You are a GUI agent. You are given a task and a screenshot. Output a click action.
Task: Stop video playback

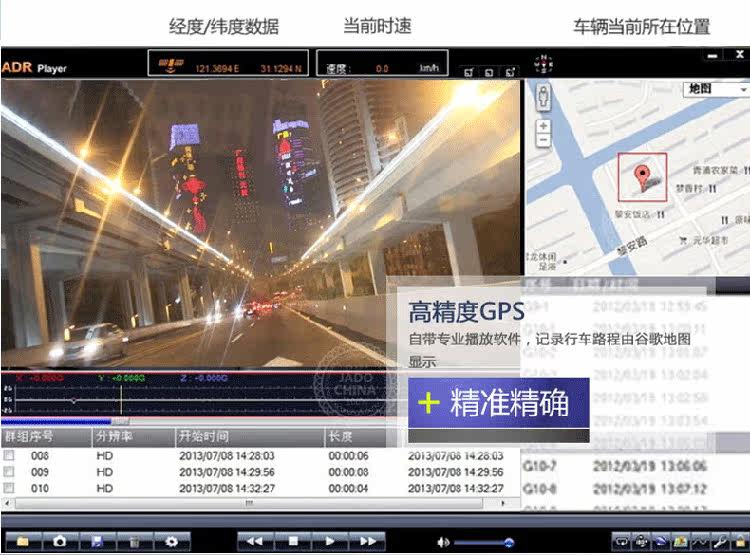pyautogui.click(x=293, y=541)
